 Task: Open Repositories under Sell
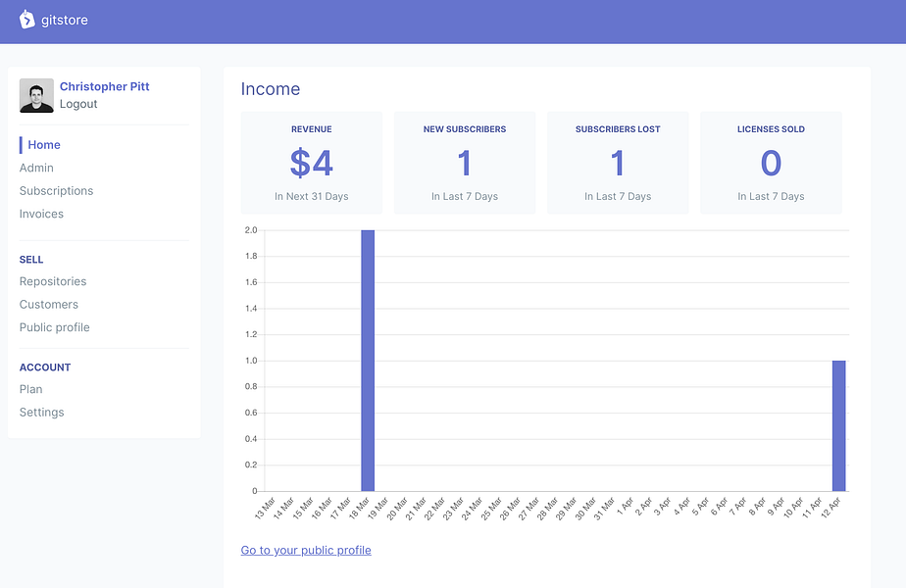pyautogui.click(x=53, y=281)
